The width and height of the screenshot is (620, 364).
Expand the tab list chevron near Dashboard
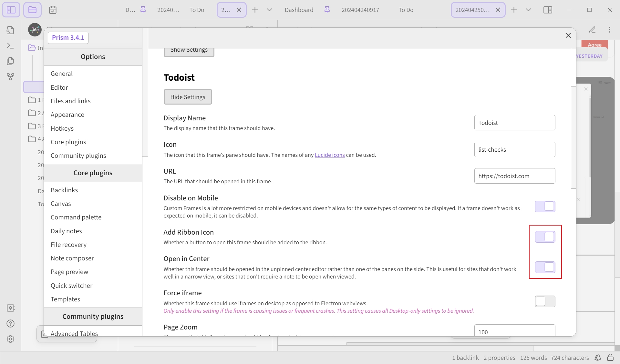click(x=269, y=10)
